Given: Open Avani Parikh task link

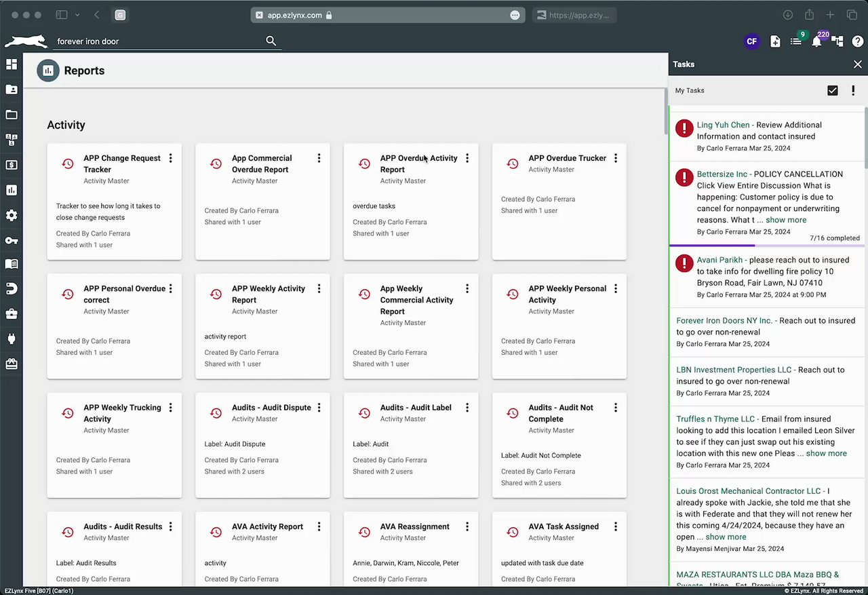Looking at the screenshot, I should 719,260.
